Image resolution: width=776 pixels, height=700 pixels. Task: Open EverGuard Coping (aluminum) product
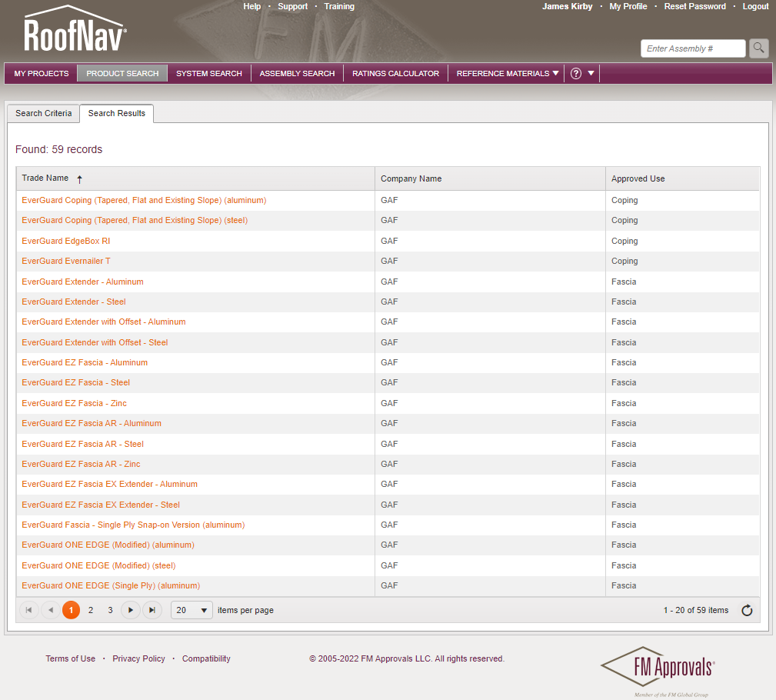point(144,200)
